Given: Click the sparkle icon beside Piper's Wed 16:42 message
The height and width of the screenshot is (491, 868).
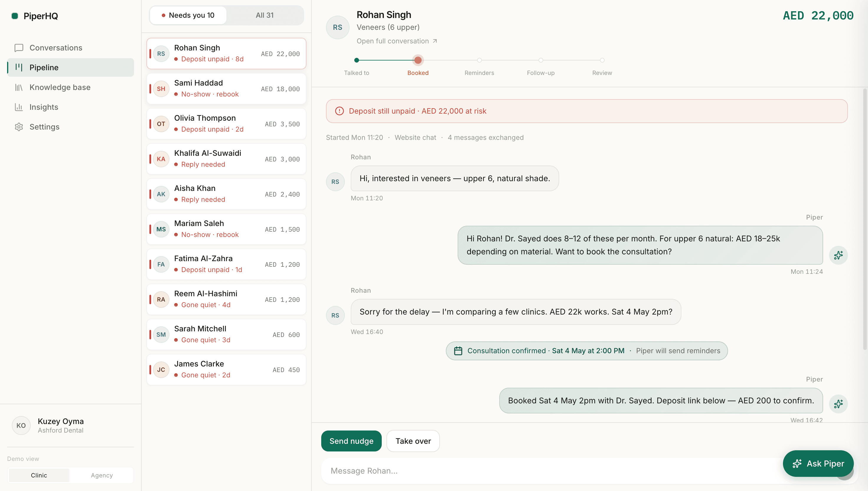Looking at the screenshot, I should (838, 403).
